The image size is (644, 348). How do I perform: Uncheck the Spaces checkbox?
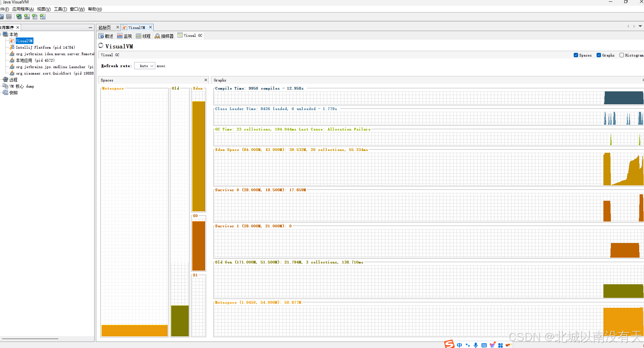[x=576, y=55]
